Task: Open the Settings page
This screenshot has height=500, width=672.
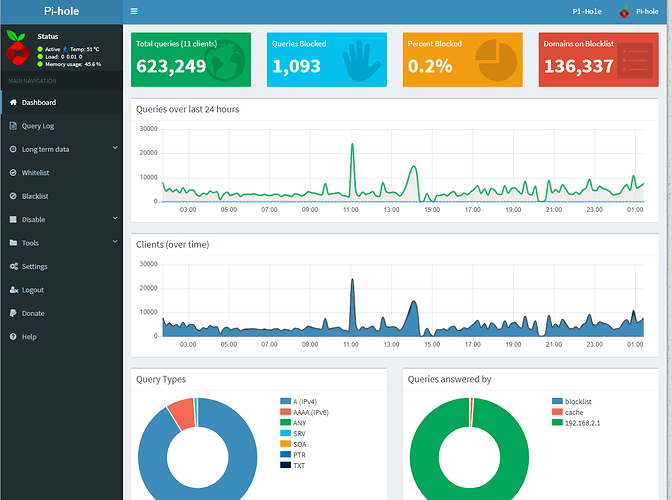Action: tap(62, 266)
